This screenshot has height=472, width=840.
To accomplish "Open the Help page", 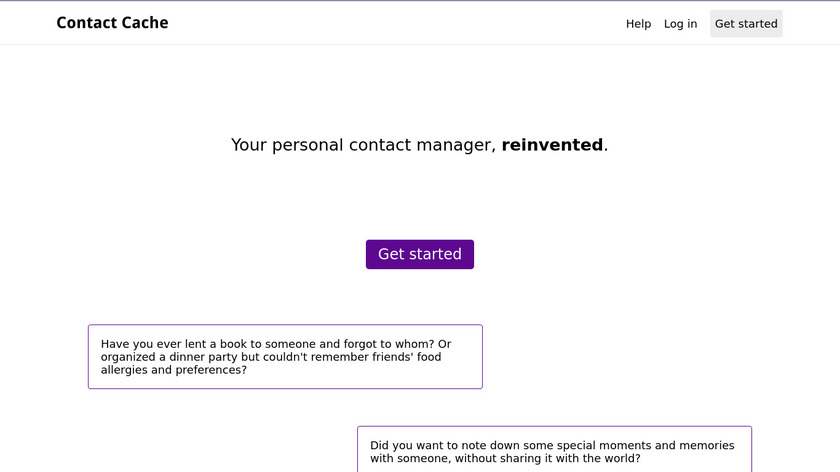I will click(x=638, y=24).
